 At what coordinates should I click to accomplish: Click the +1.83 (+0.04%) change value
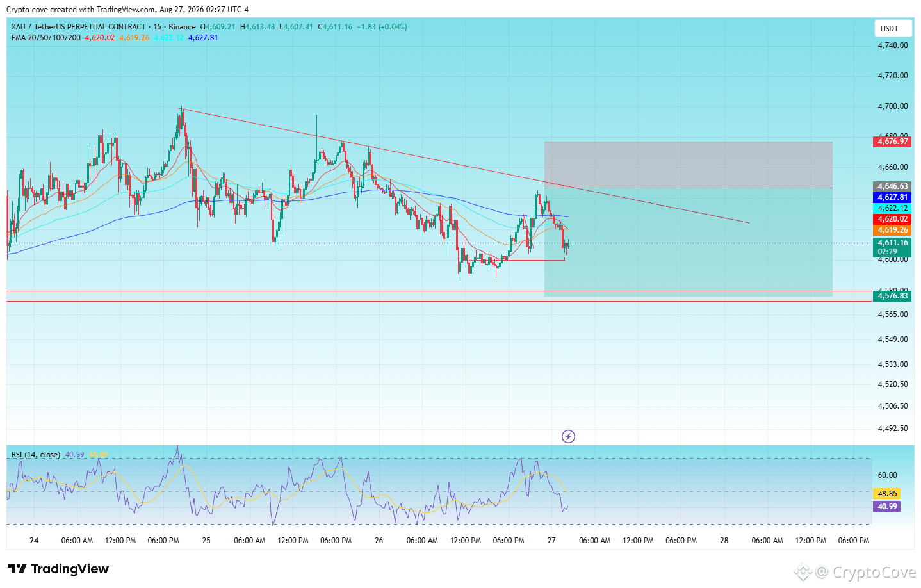382,27
